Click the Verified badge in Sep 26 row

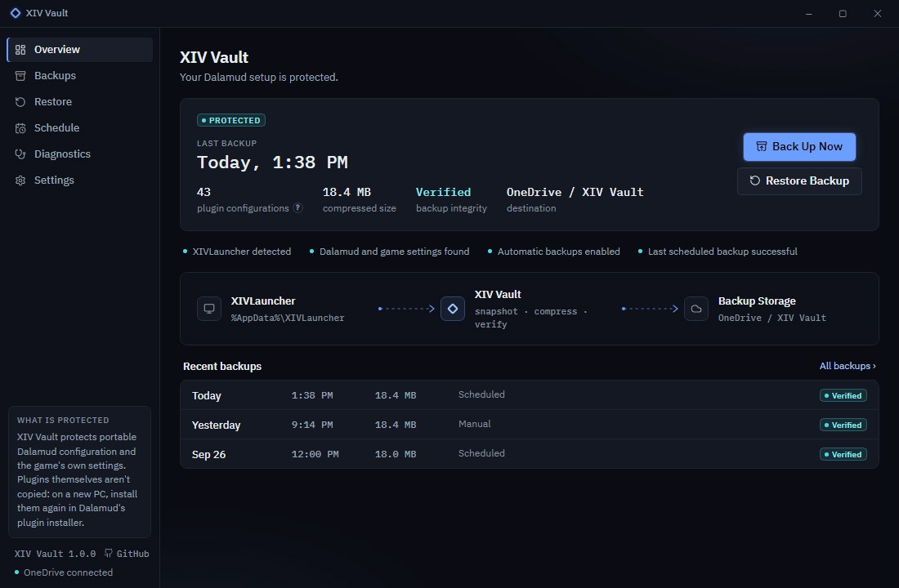click(843, 454)
